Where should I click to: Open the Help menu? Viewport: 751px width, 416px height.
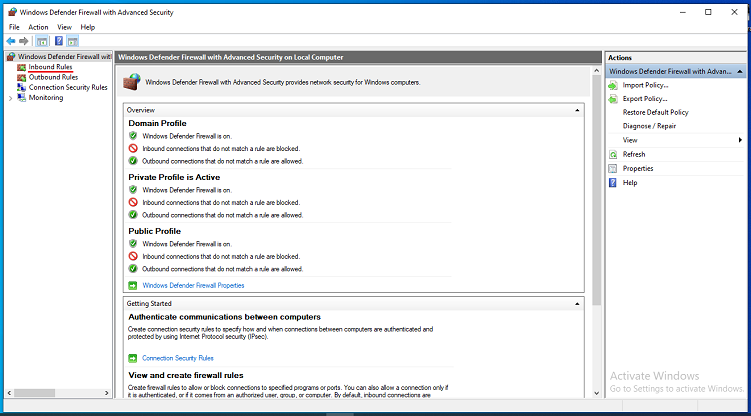[88, 27]
